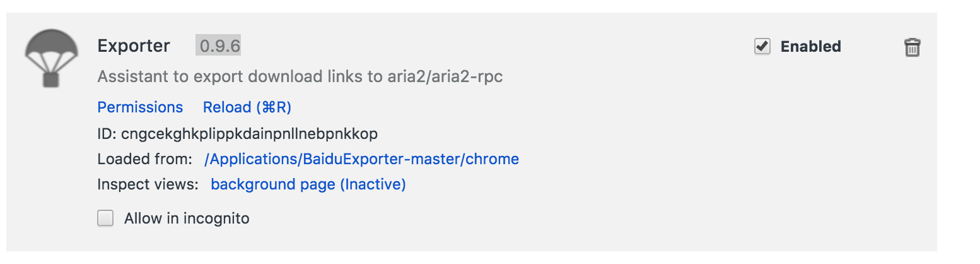Uncheck the Enabled checkbox
This screenshot has width=980, height=264.
[x=762, y=47]
